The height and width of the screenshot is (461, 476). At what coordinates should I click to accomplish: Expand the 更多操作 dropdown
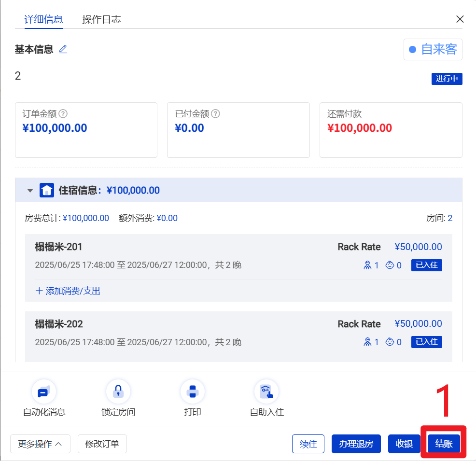tap(40, 444)
